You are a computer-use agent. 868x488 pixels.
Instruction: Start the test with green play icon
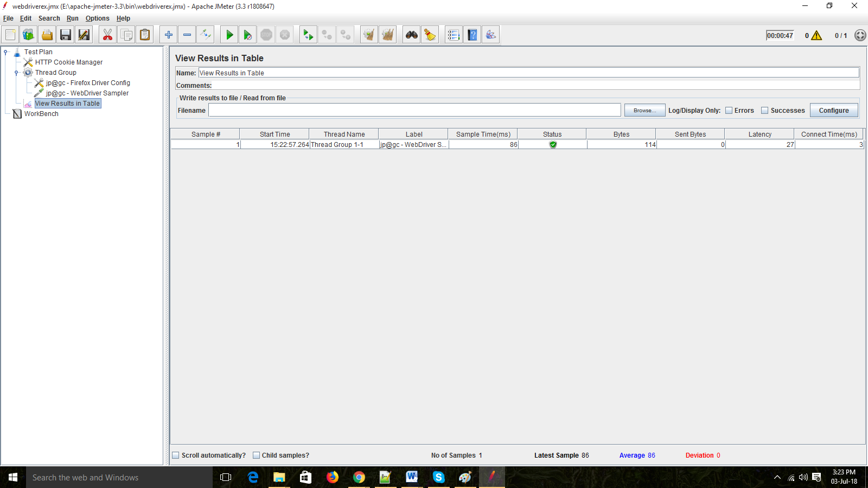pyautogui.click(x=229, y=35)
